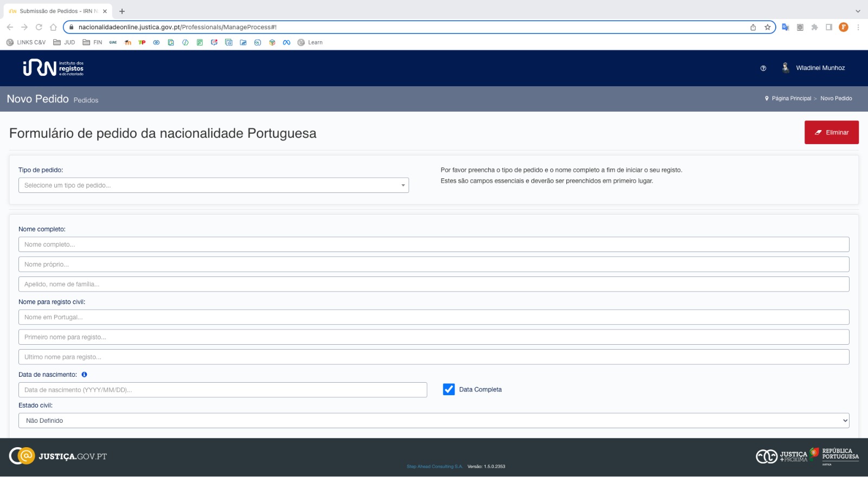The image size is (868, 477).
Task: Click the birth date info icon
Action: click(84, 375)
